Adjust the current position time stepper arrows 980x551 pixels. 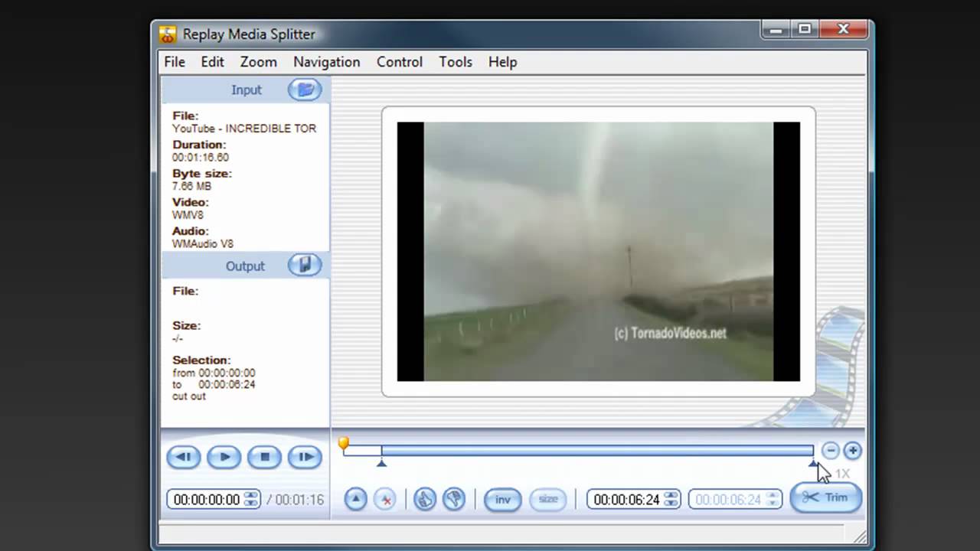251,500
